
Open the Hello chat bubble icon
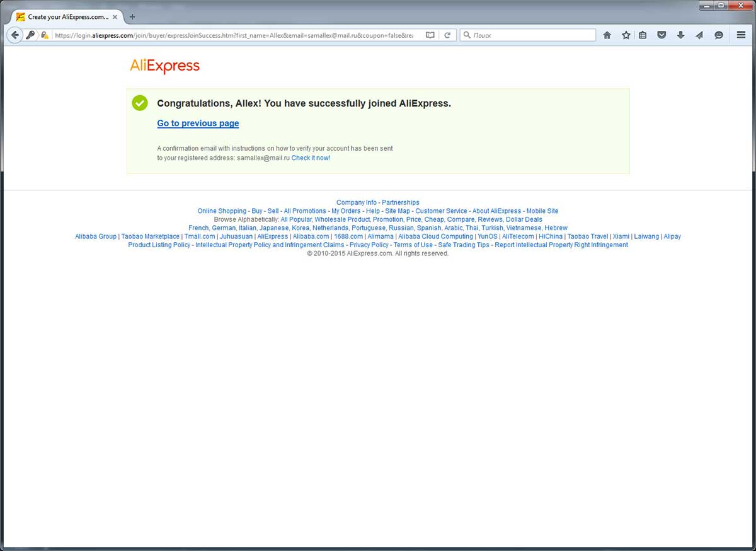(x=719, y=35)
